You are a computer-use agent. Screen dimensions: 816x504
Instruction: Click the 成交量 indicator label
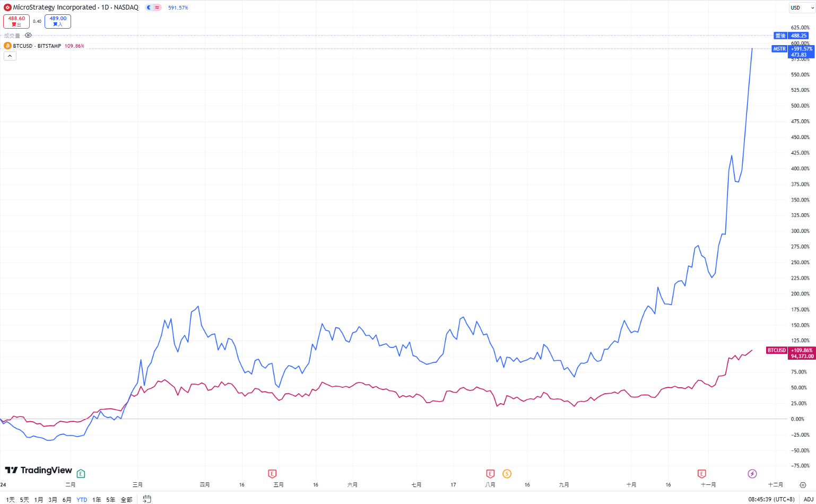click(x=12, y=36)
